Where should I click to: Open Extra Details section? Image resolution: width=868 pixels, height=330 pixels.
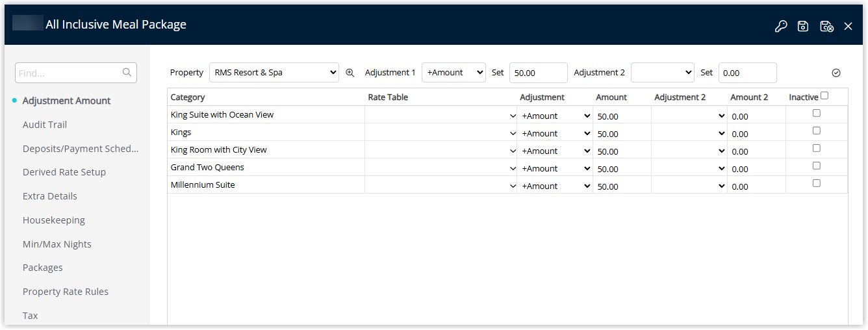[50, 196]
